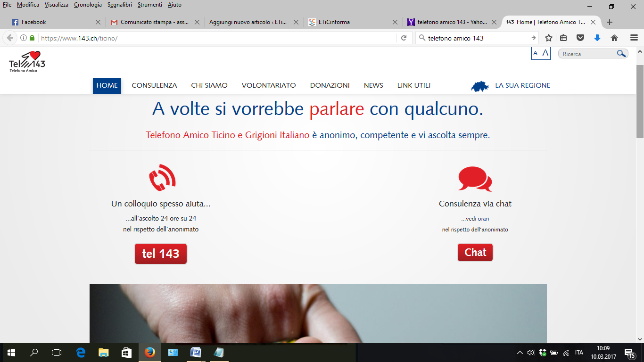The height and width of the screenshot is (362, 644).
Task: Open the Modifica menu
Action: tap(28, 5)
